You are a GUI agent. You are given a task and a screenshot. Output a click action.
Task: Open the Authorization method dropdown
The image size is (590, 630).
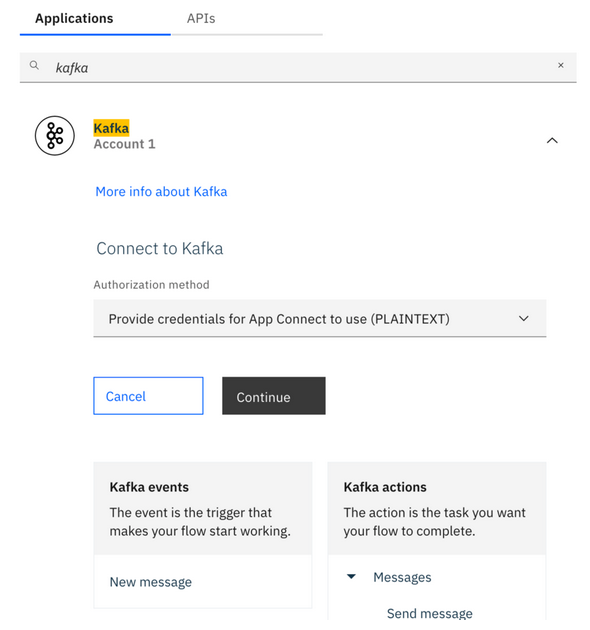pos(320,318)
